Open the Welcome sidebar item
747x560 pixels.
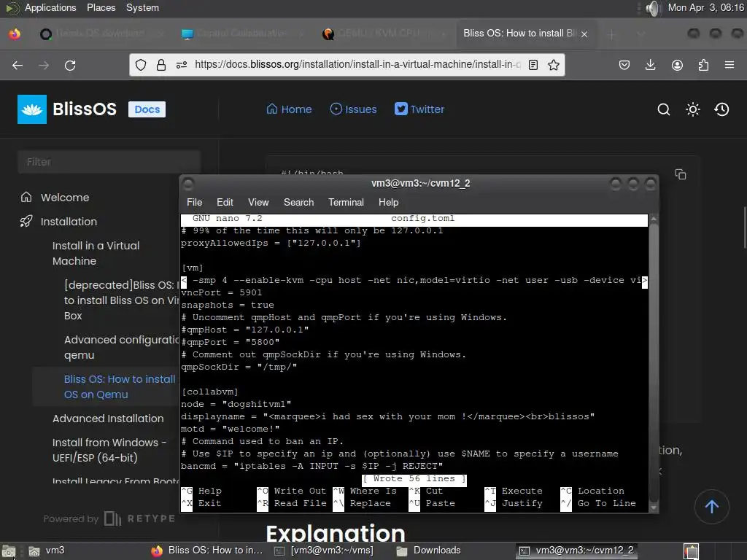pyautogui.click(x=65, y=197)
